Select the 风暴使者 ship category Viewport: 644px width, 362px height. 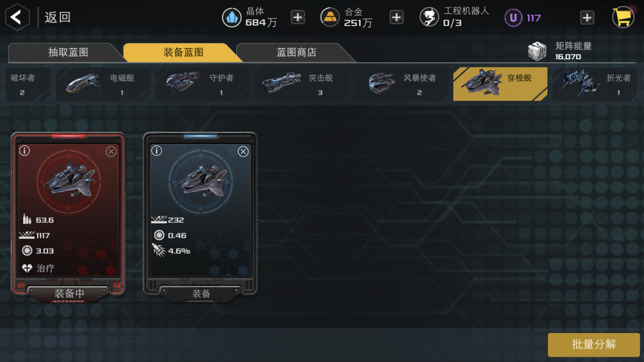(401, 84)
